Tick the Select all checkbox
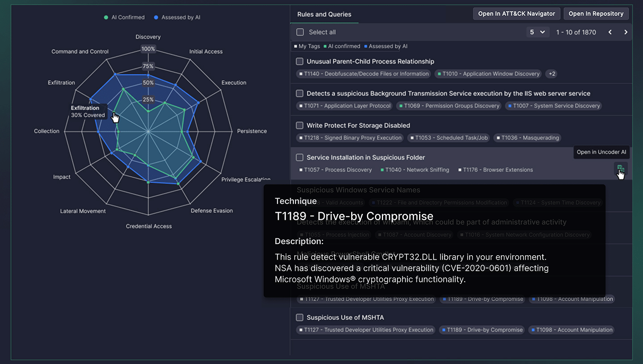Image resolution: width=643 pixels, height=364 pixels. point(300,32)
